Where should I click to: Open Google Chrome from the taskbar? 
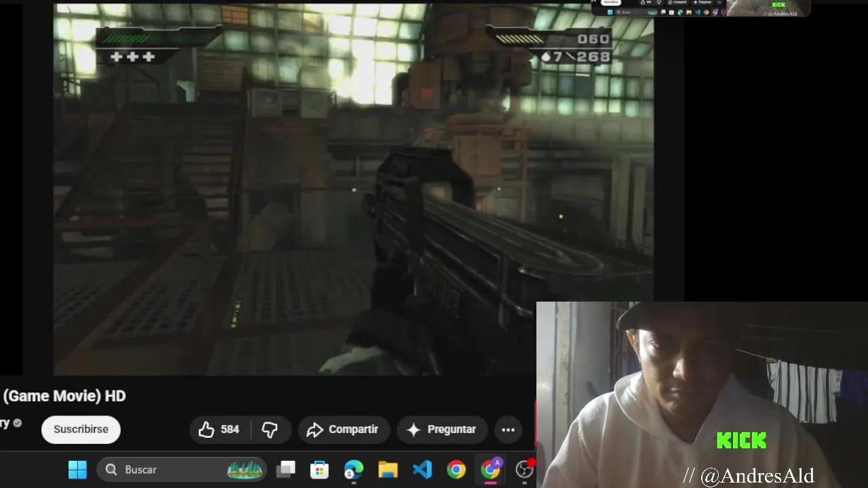coord(456,469)
